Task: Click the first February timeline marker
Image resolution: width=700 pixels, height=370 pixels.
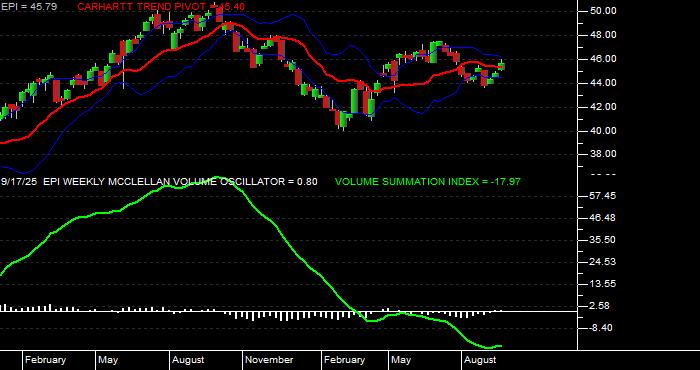Action: pos(45,360)
